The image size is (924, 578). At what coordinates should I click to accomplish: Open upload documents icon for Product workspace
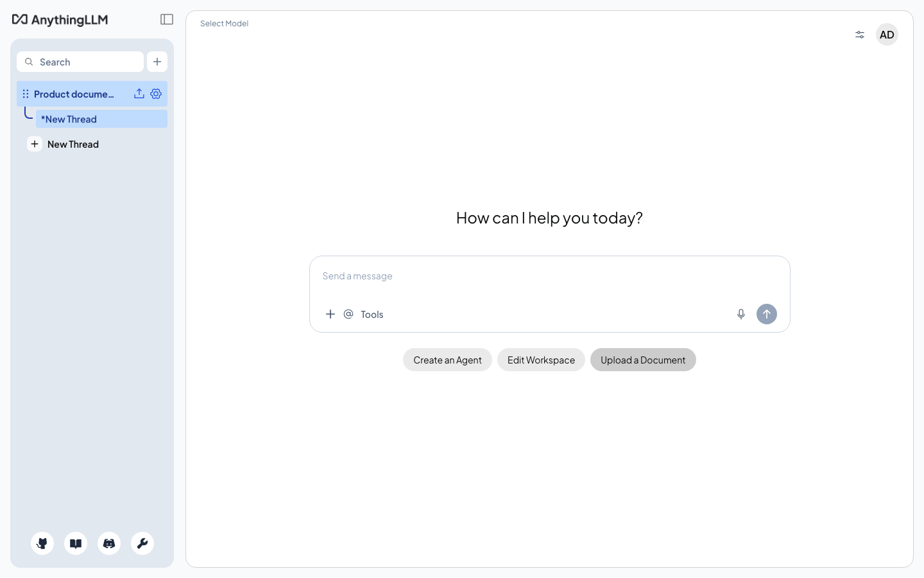[139, 94]
